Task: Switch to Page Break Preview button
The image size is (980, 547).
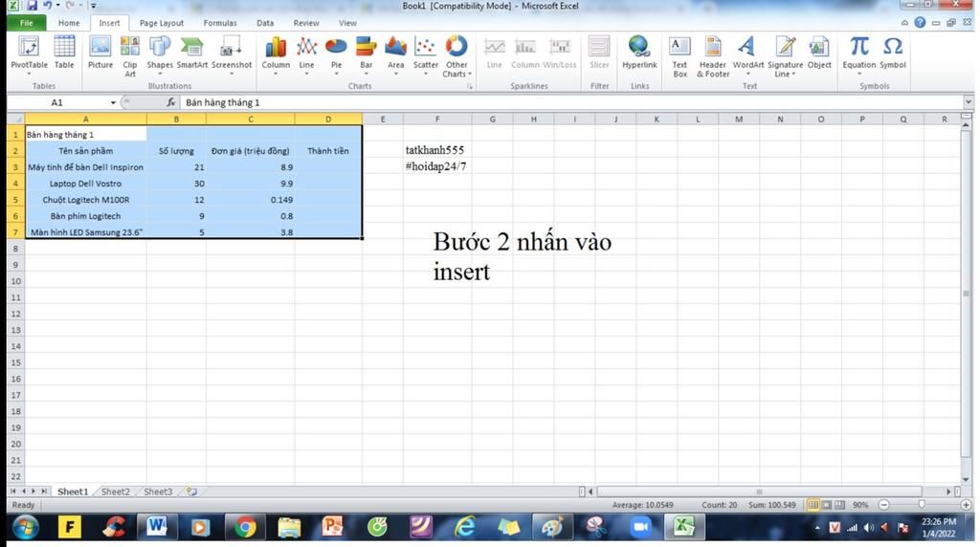Action: (x=839, y=505)
